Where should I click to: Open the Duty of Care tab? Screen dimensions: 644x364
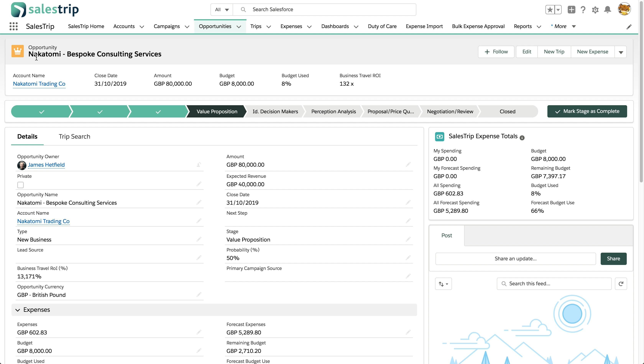point(382,26)
